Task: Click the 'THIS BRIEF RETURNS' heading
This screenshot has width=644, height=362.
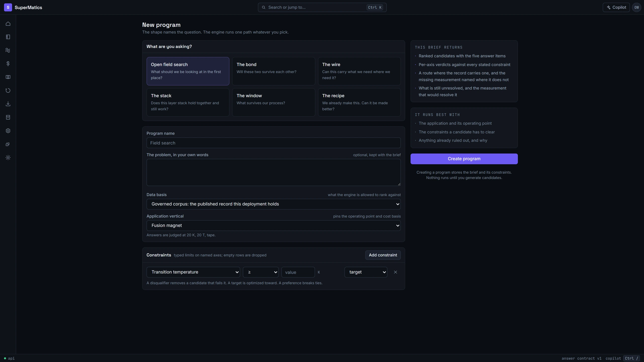Action: (x=438, y=47)
